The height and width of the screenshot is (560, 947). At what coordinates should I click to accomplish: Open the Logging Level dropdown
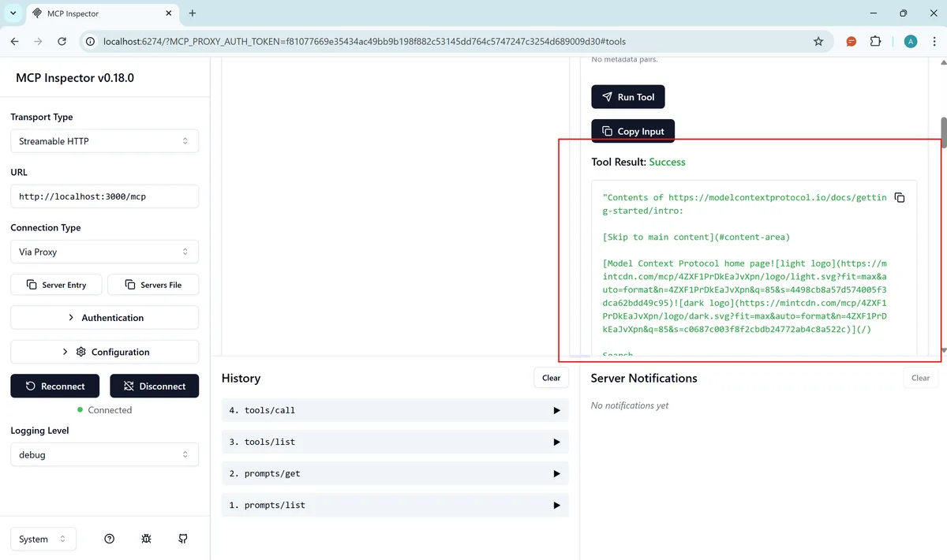click(104, 454)
